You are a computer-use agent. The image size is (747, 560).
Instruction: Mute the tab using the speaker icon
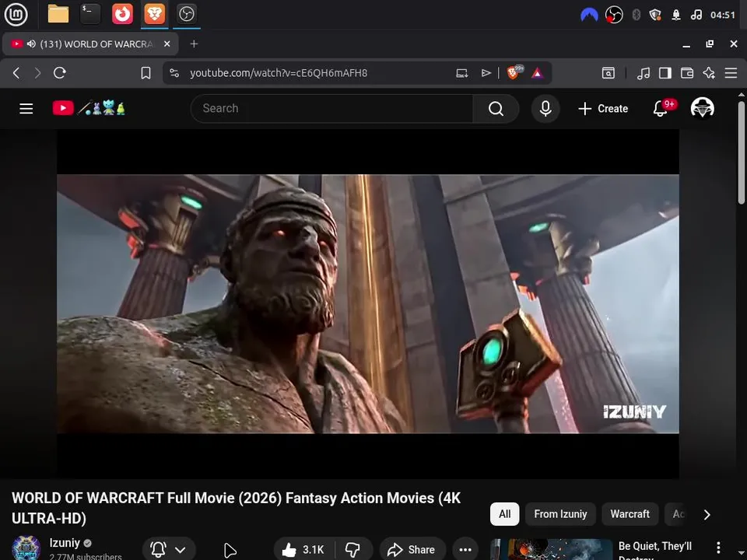point(31,44)
